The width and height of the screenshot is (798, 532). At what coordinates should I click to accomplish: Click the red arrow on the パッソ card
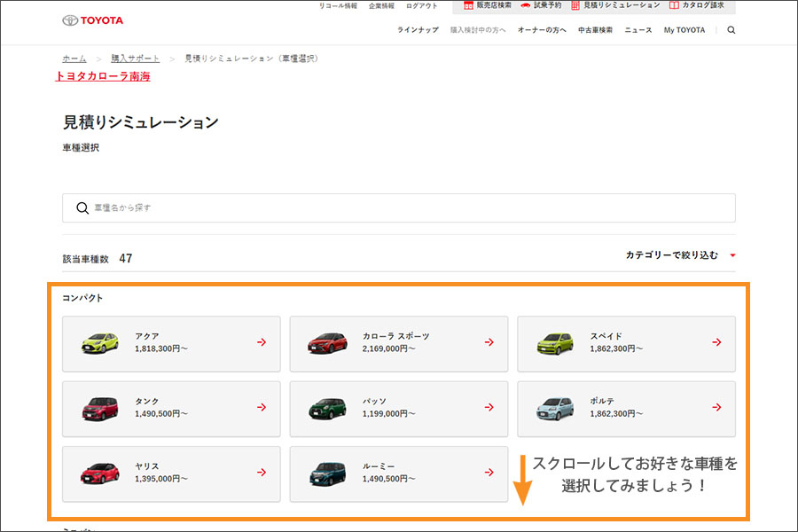point(489,407)
